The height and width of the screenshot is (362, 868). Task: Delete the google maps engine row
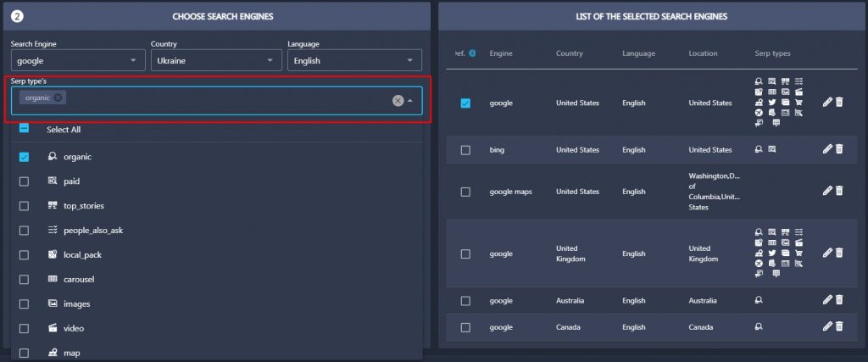click(839, 191)
